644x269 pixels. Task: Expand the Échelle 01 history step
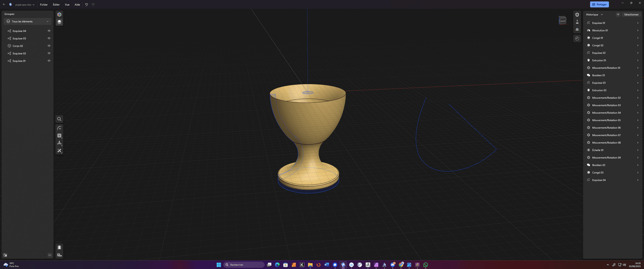[x=638, y=150]
